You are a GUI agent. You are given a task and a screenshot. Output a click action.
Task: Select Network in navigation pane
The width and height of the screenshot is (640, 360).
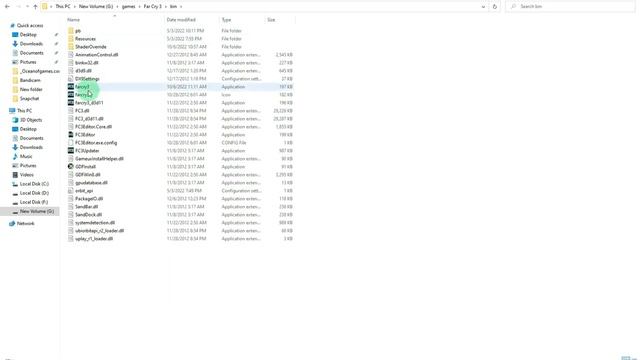[x=25, y=223]
